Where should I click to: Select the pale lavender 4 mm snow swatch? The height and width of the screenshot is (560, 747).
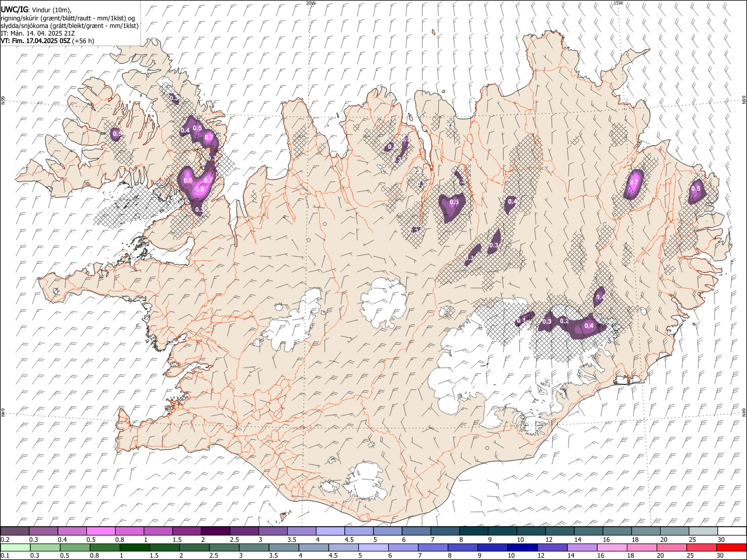330,531
